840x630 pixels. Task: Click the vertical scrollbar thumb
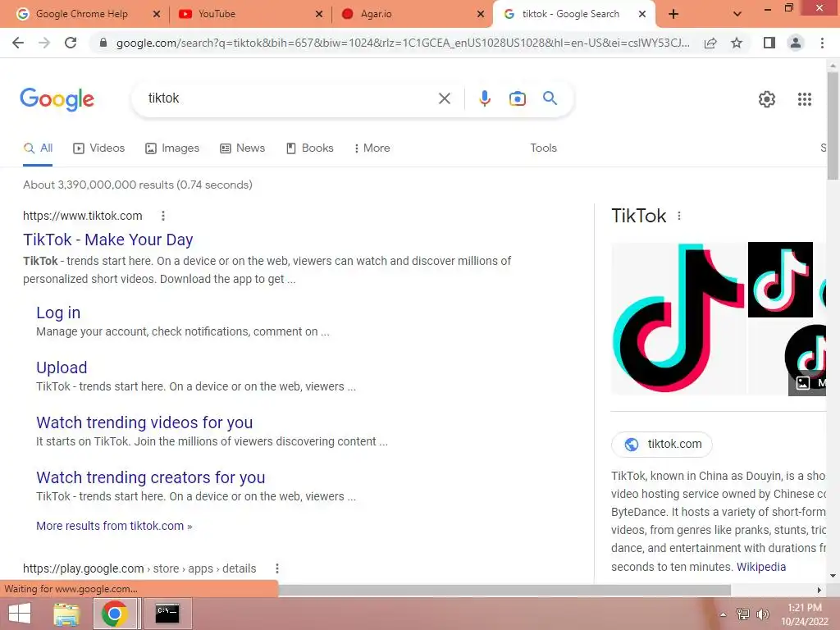tap(833, 126)
